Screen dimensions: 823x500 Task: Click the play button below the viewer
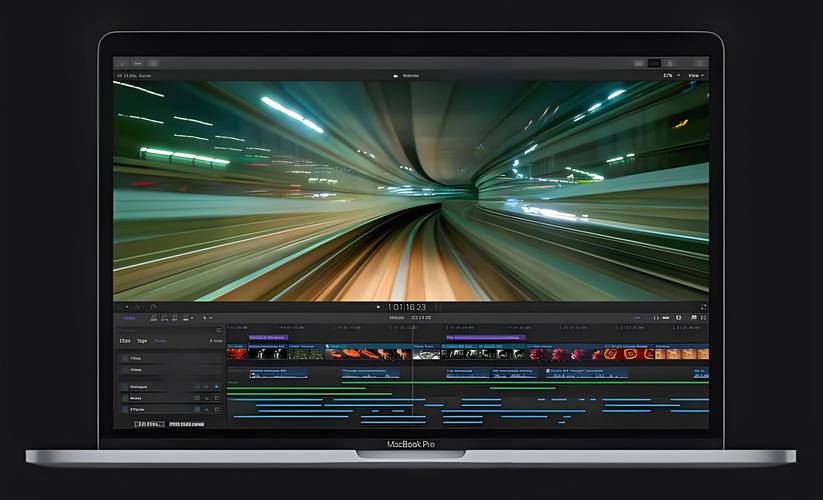tap(378, 307)
